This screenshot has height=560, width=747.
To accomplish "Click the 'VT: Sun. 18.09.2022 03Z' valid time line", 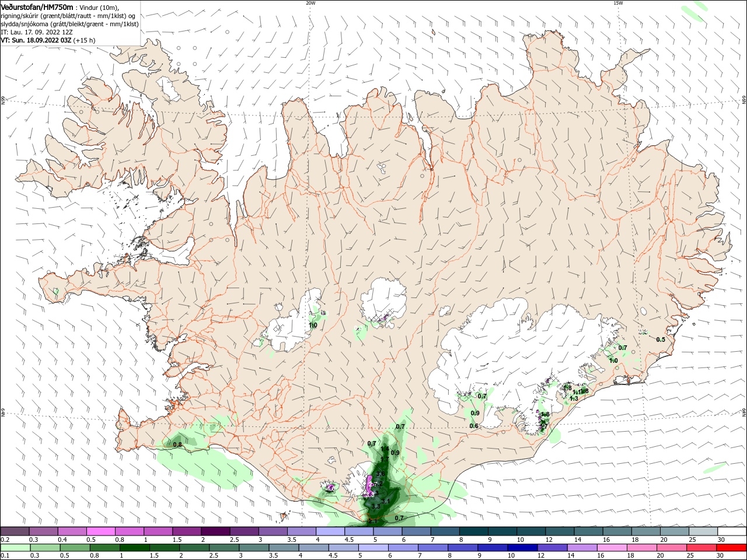I will point(36,40).
